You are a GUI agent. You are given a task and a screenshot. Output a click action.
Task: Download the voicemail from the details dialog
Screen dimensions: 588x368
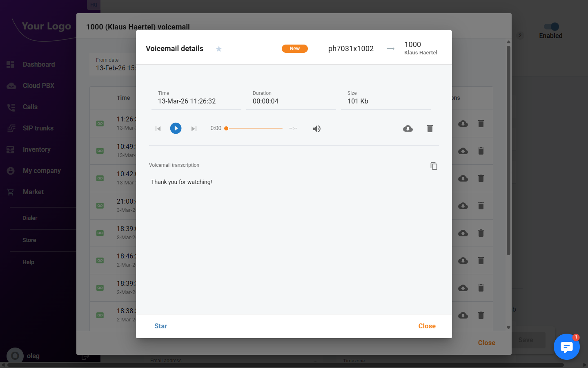tap(408, 128)
